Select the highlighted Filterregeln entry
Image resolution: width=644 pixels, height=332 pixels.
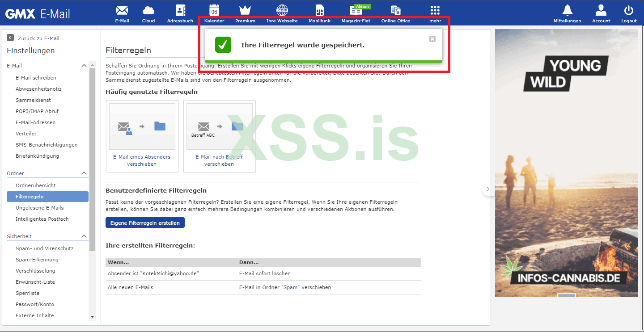point(48,197)
